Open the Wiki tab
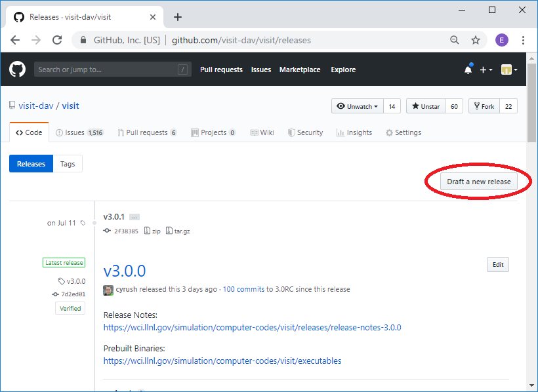This screenshot has width=538, height=392. click(262, 132)
